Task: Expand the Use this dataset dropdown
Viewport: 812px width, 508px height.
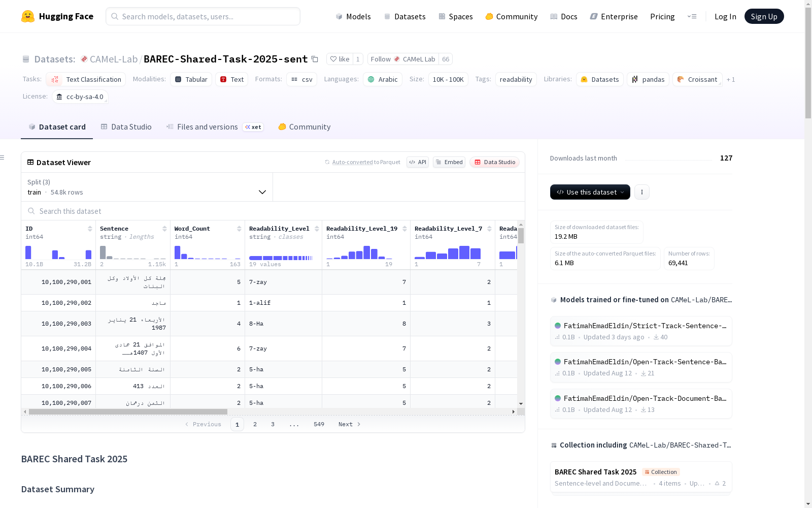Action: click(x=590, y=192)
